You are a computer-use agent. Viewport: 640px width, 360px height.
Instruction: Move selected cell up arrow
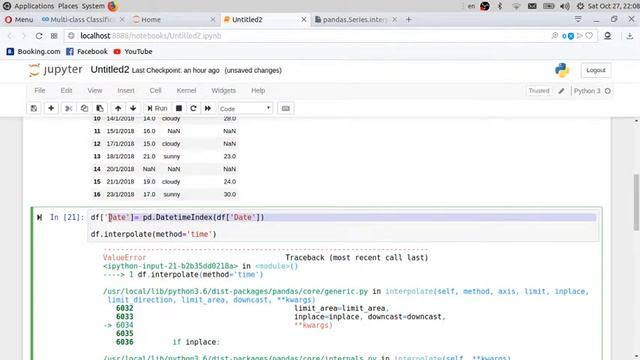point(118,108)
